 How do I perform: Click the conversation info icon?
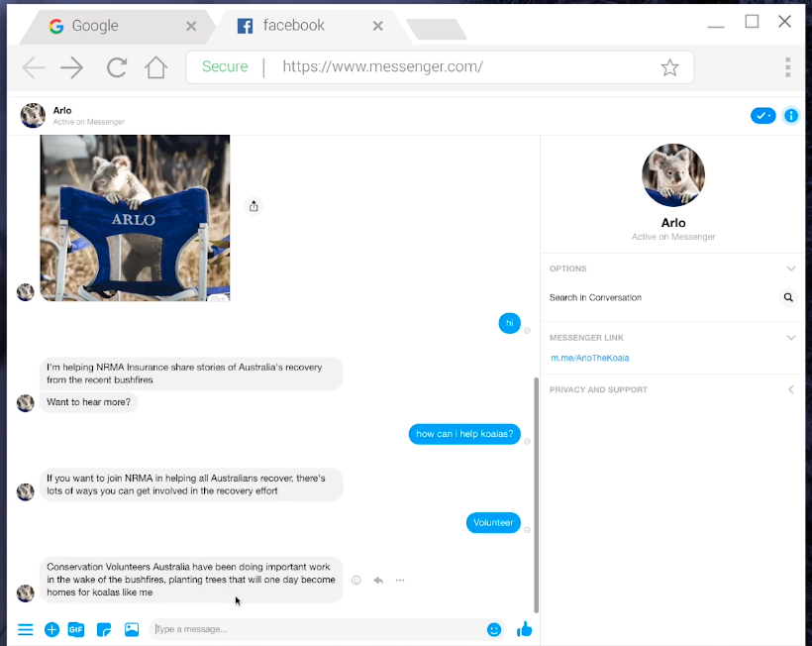[791, 116]
